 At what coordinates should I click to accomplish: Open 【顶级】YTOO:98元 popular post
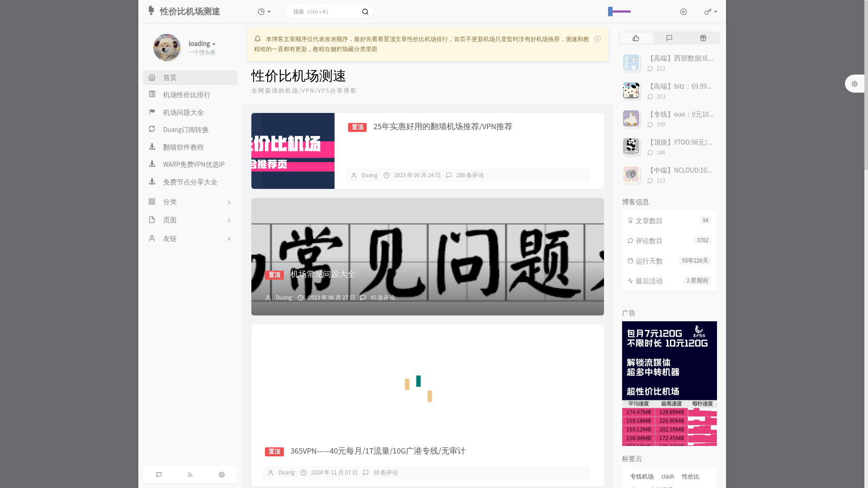[680, 142]
